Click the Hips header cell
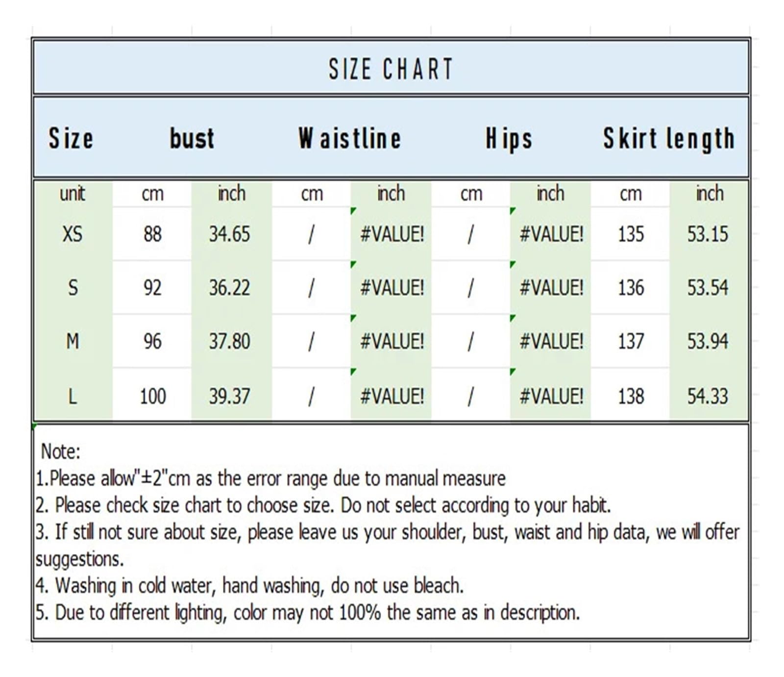This screenshot has width=784, height=677. click(x=509, y=138)
